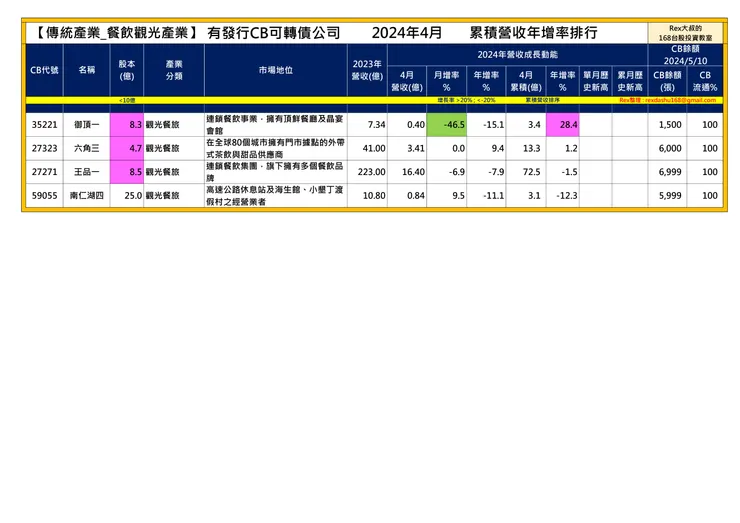
Task: Click pink highlighted cell 28.4
Action: click(563, 125)
